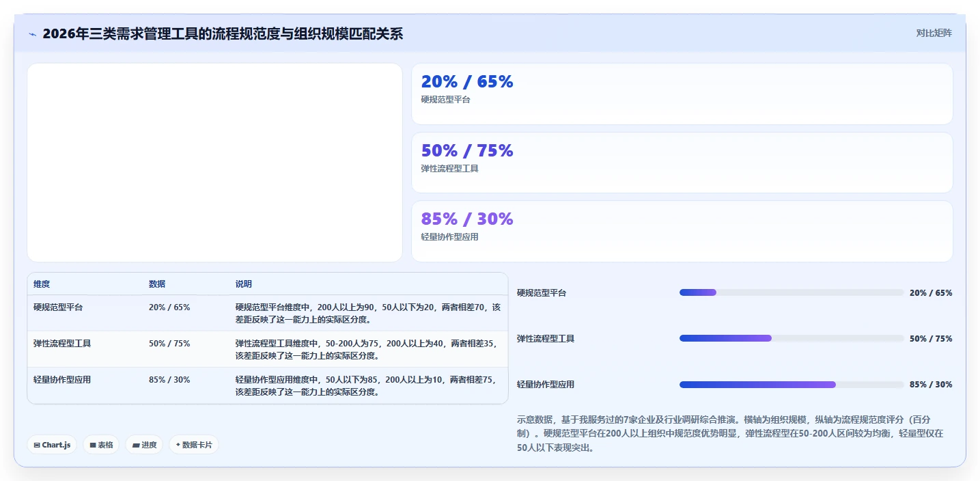Click 弹性流程型工具 label beside progress bar
The image size is (980, 481).
pos(546,339)
